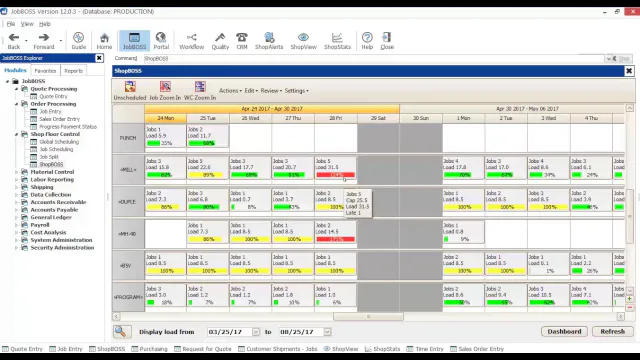Click the Refresh button
Screen dimensions: 640x360
[612, 331]
